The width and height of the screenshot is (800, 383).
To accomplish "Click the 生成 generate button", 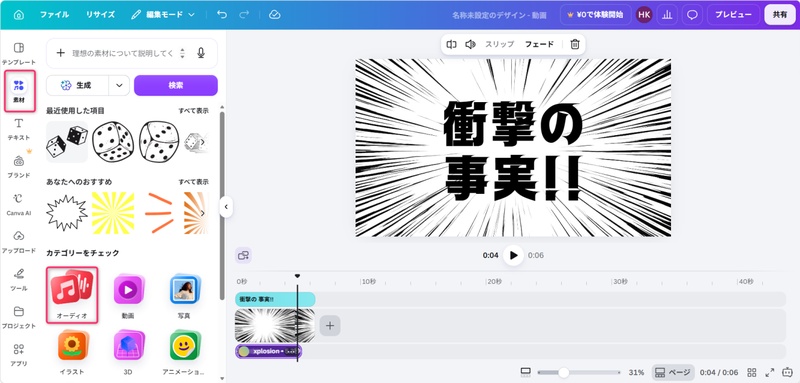I will tap(78, 86).
